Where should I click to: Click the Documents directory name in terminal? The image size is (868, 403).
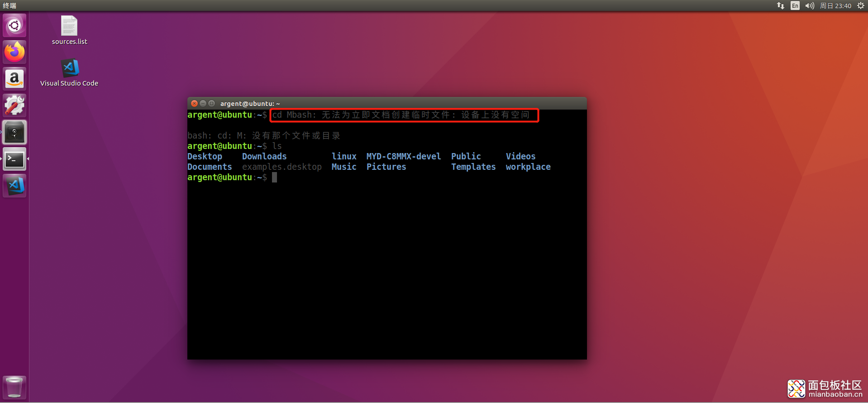pos(210,167)
